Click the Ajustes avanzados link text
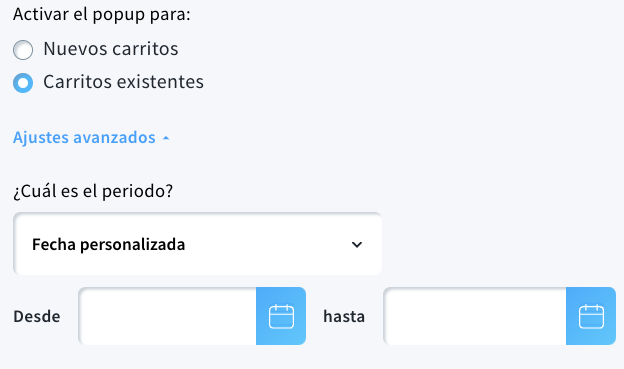 [x=84, y=137]
